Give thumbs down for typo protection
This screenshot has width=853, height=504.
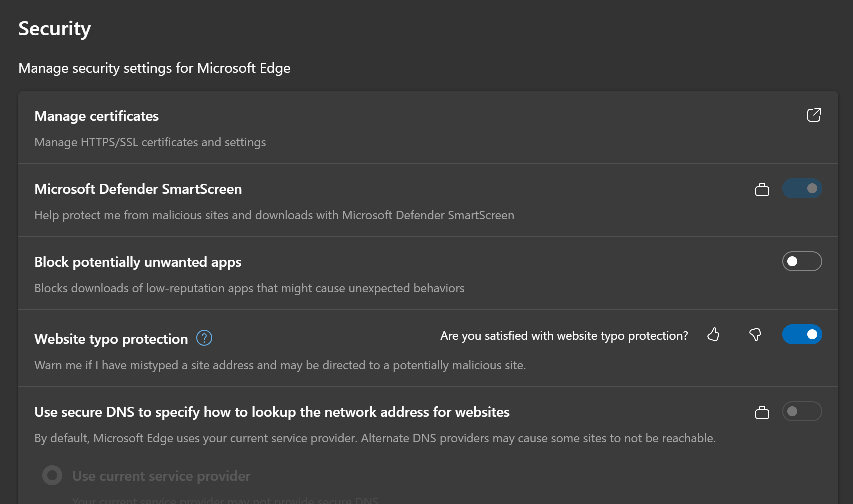tap(755, 334)
